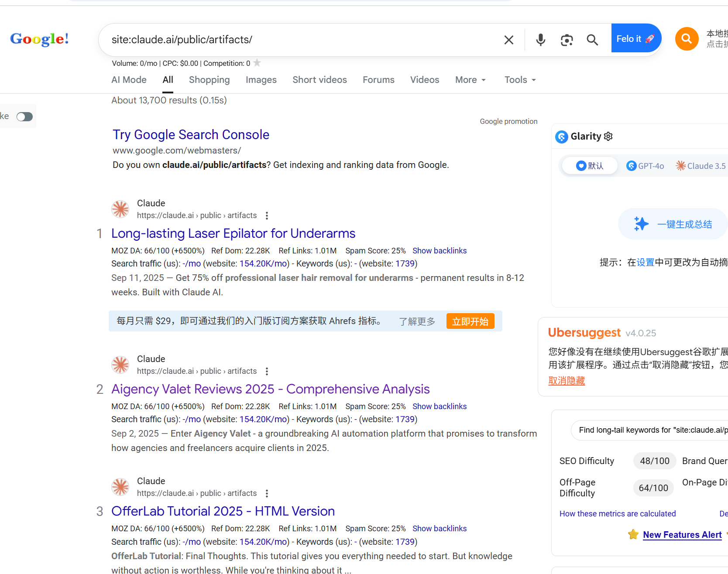Screen dimensions: 728x574
Task: Click the magnifying glass search icon
Action: point(592,40)
